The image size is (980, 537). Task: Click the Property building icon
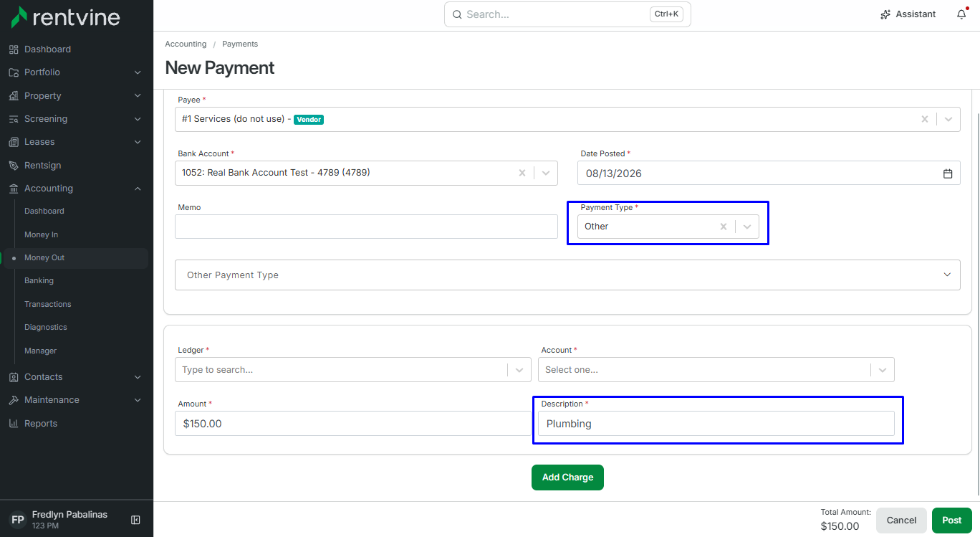click(14, 96)
